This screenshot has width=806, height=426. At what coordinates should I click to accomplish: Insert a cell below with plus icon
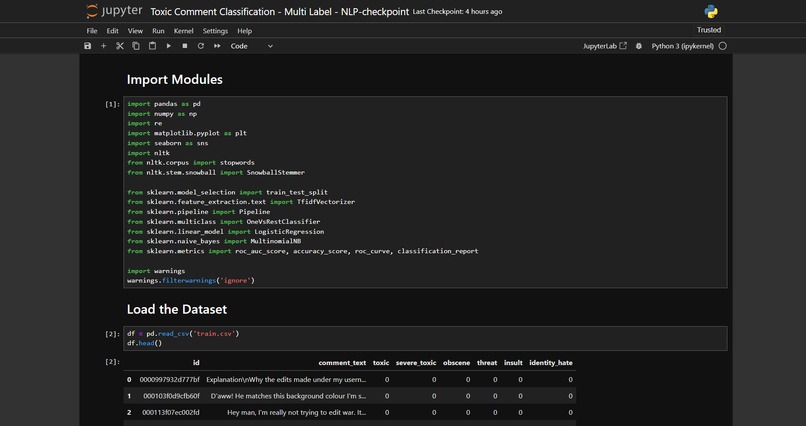103,46
